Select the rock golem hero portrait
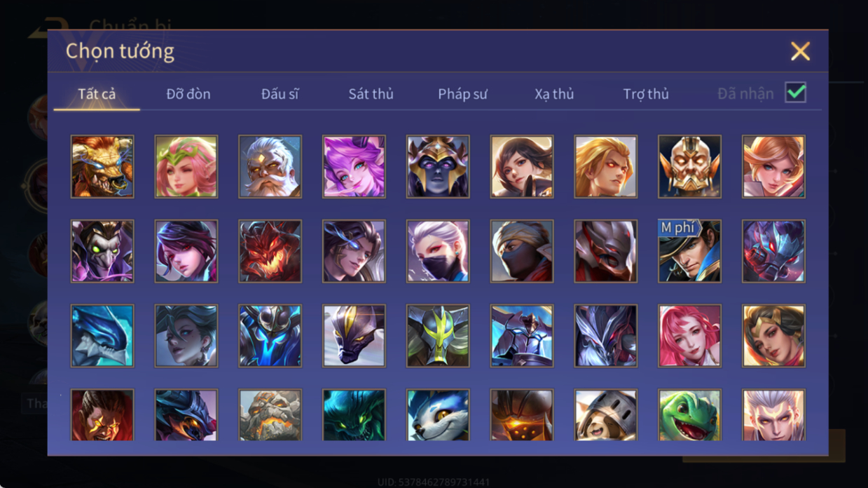The image size is (868, 488). click(x=270, y=416)
